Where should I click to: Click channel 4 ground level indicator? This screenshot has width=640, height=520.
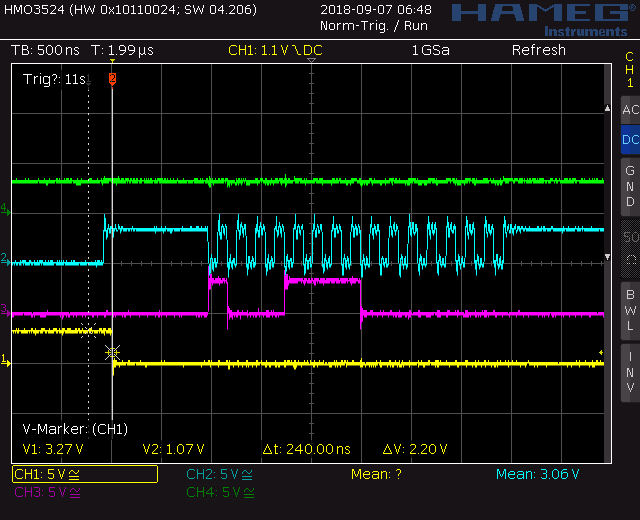tap(5, 209)
